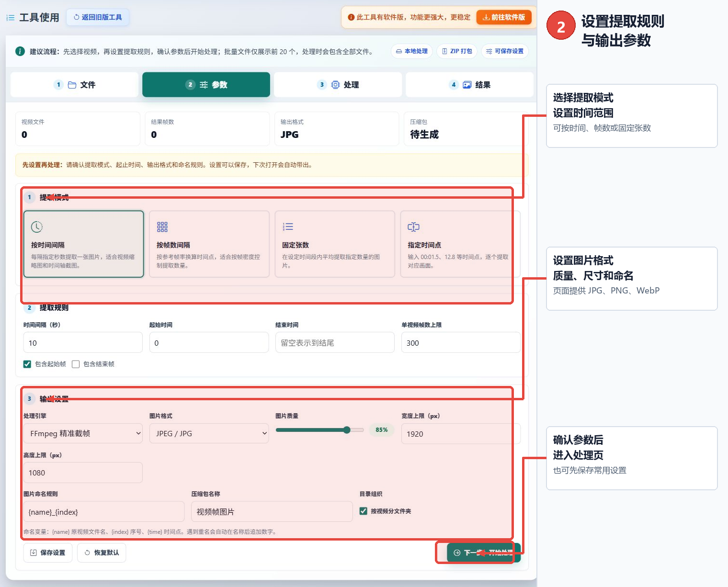
Task: Click the folder icon on 文件 tab
Action: pos(72,85)
